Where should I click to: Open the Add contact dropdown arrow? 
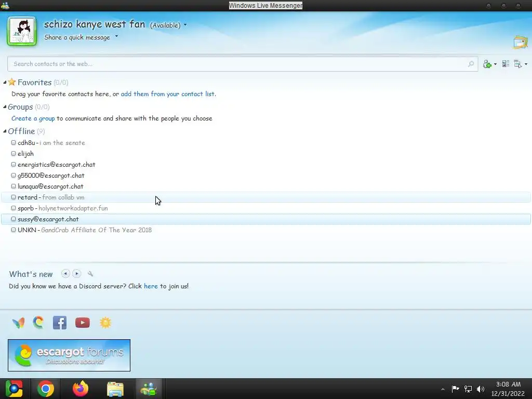(x=495, y=64)
